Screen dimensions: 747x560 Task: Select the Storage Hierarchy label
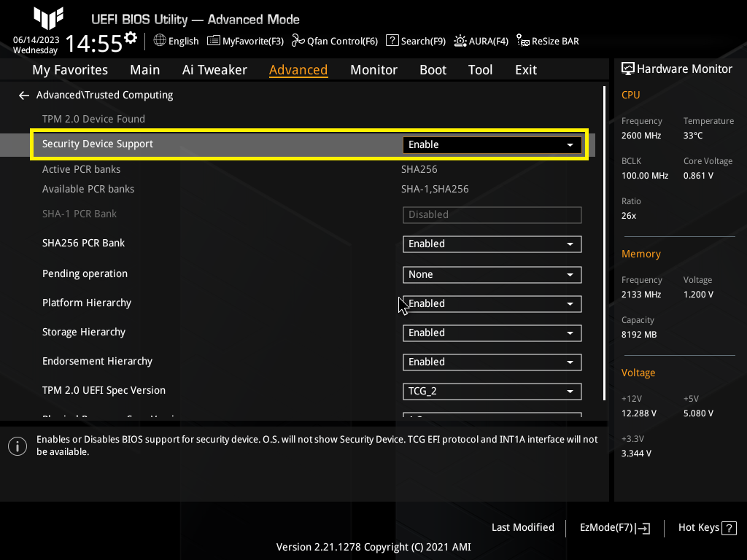(84, 332)
